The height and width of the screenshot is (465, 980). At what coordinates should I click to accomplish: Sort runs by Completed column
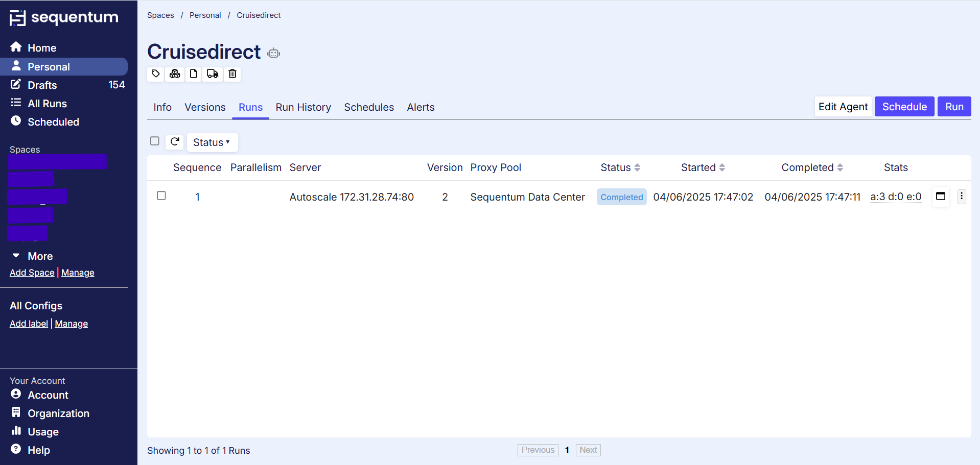coord(812,167)
